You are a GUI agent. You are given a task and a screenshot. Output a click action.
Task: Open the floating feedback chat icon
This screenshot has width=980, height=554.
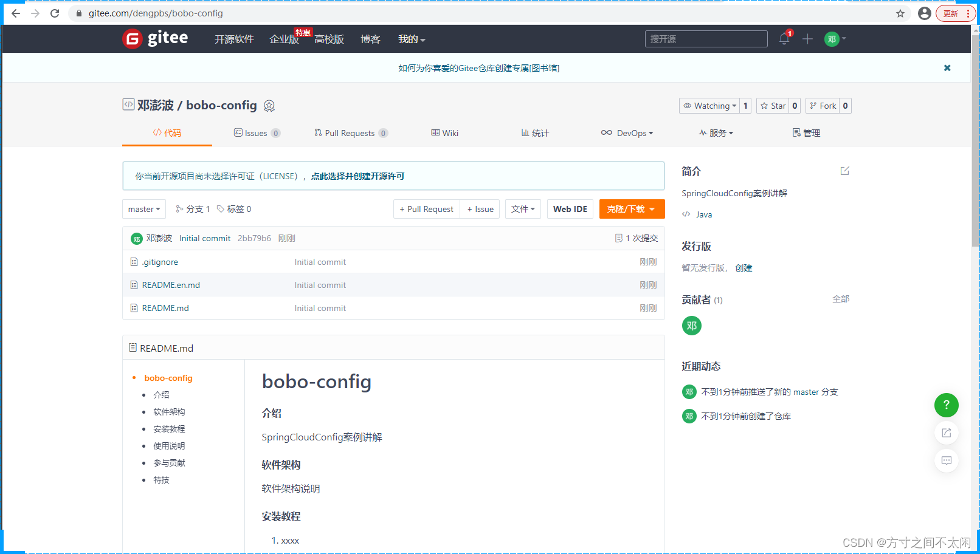pyautogui.click(x=947, y=460)
